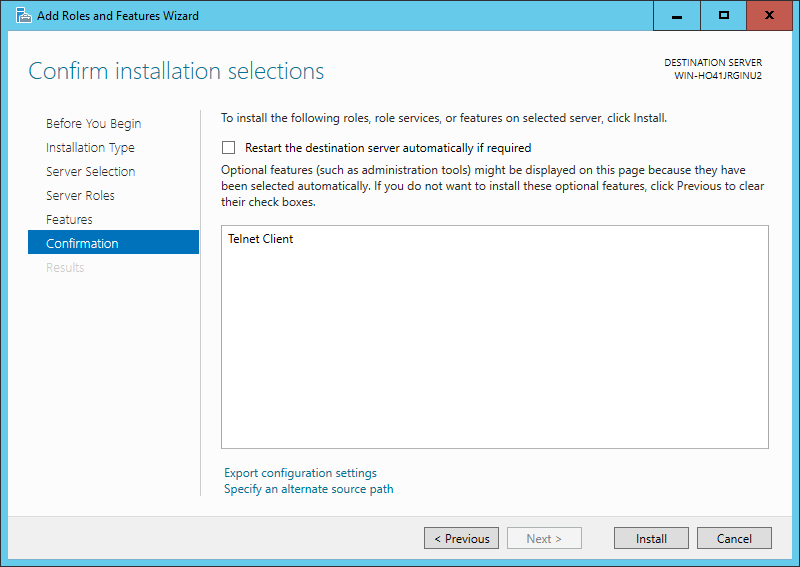Select Telnet Client in the features list
Viewport: 800px width, 567px height.
coord(260,239)
